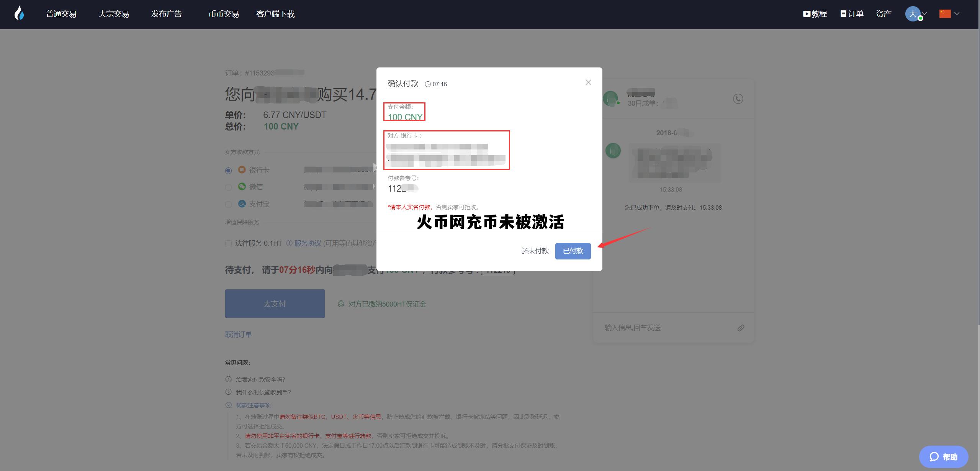Open the 普通交易 menu item
The image size is (980, 471).
tap(61, 14)
